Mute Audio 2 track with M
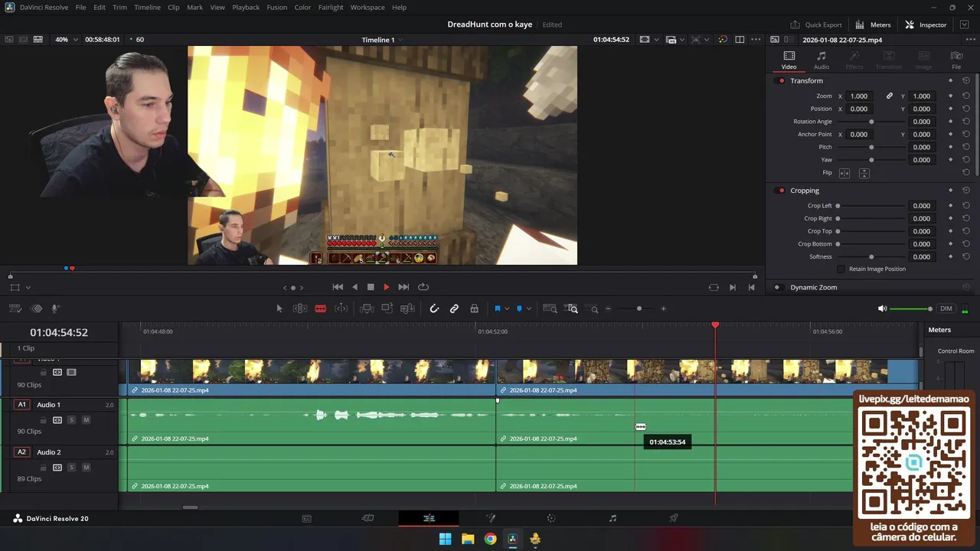 tap(86, 468)
